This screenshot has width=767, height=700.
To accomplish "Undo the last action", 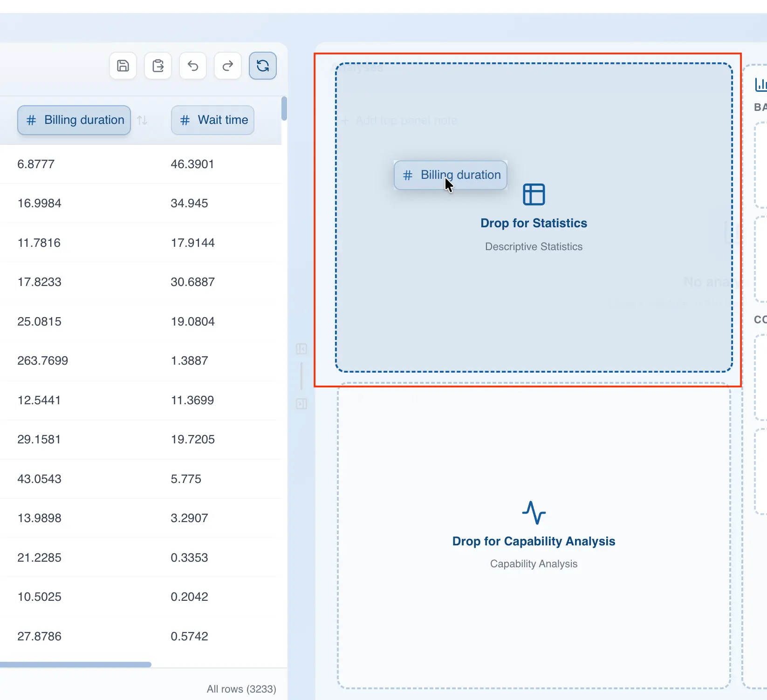I will pyautogui.click(x=192, y=66).
